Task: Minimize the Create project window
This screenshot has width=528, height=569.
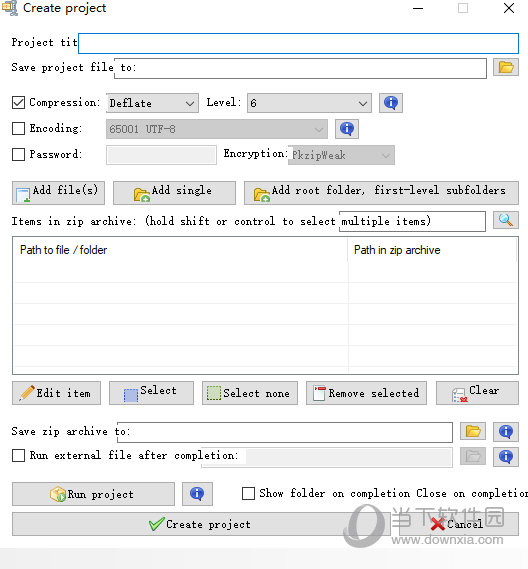Action: (418, 8)
